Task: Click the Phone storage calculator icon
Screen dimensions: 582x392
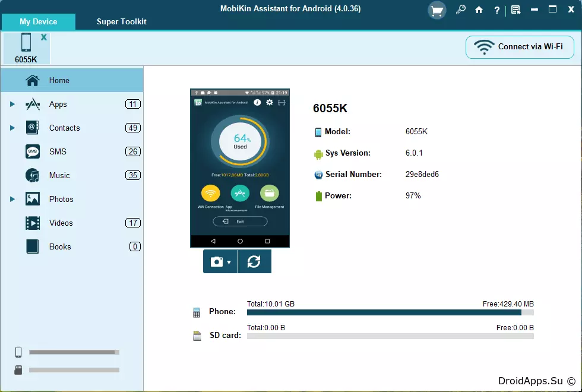Action: click(x=197, y=312)
